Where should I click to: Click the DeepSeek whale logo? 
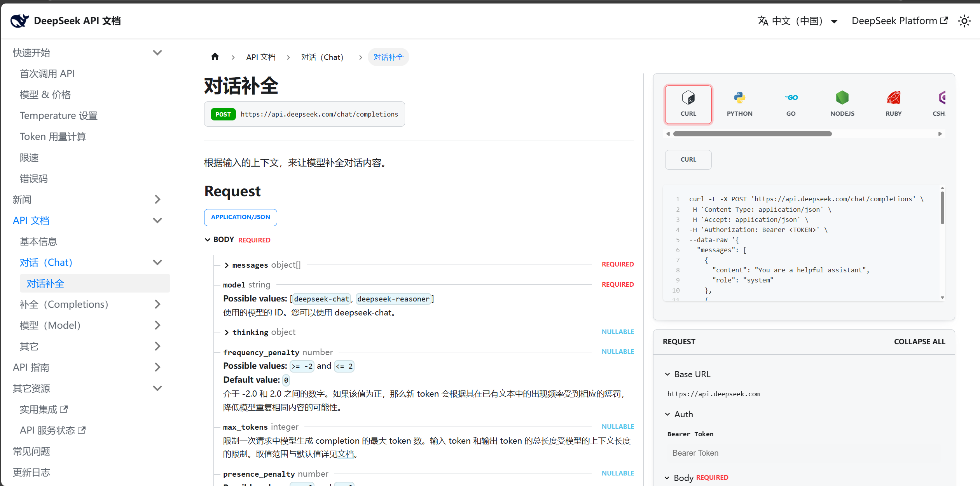point(19,21)
